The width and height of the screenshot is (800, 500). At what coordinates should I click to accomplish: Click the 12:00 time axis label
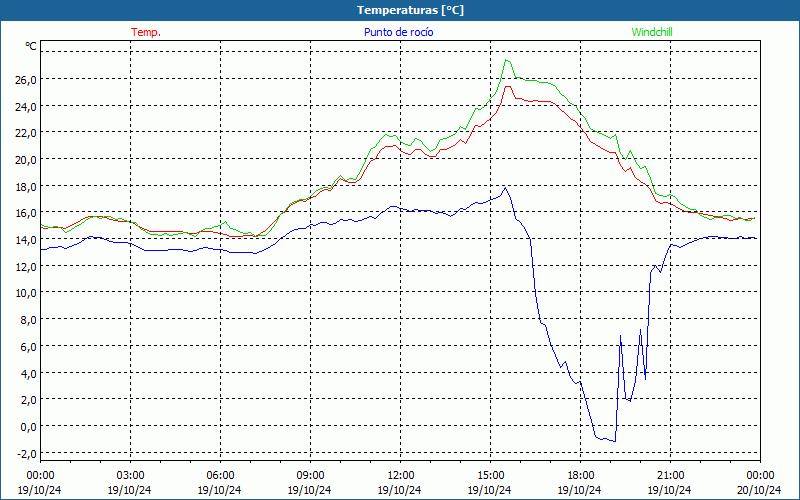point(401,475)
